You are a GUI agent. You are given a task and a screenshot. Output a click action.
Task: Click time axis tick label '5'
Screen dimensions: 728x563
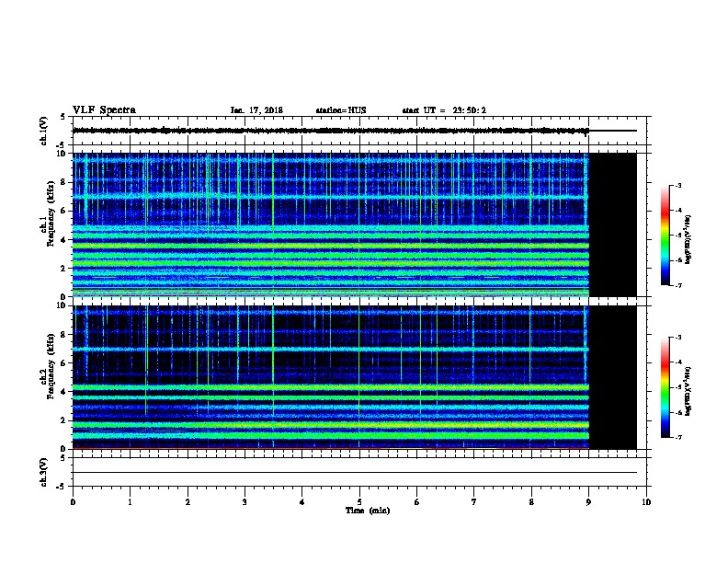pos(359,501)
